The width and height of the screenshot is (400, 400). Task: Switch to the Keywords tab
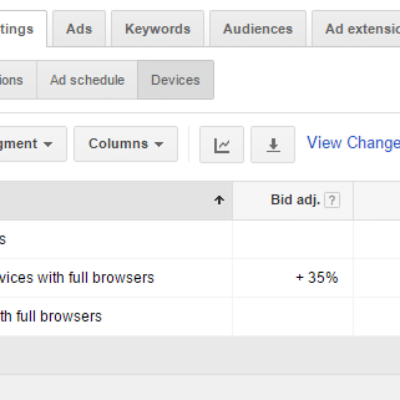[157, 29]
